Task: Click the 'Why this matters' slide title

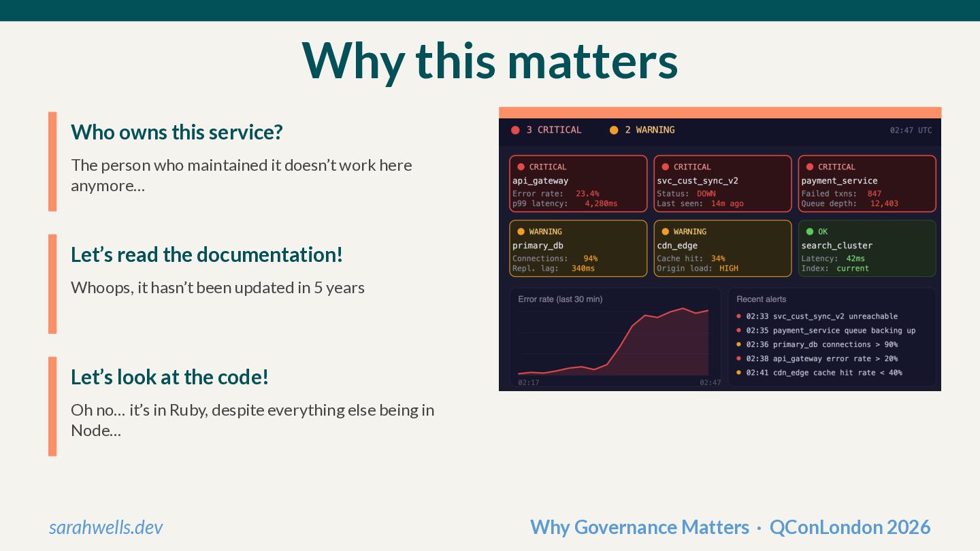Action: tap(490, 61)
